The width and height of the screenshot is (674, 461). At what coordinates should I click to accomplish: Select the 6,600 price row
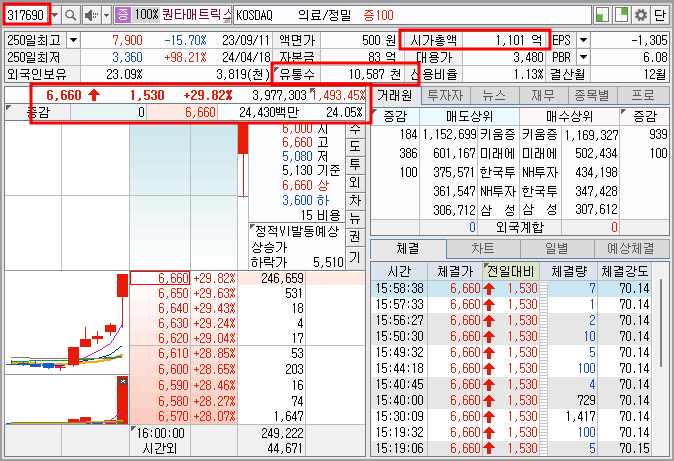point(184,369)
